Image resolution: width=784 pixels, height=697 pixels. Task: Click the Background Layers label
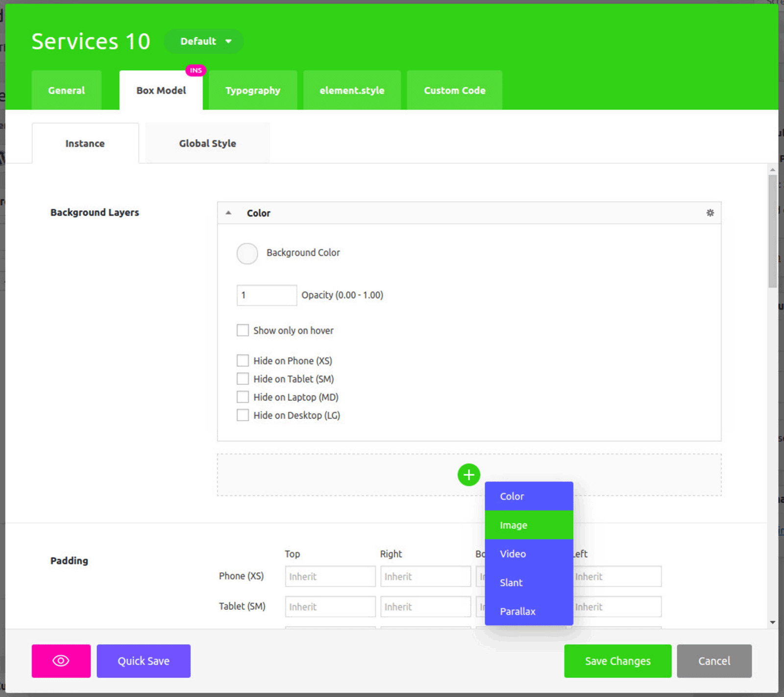click(x=95, y=212)
